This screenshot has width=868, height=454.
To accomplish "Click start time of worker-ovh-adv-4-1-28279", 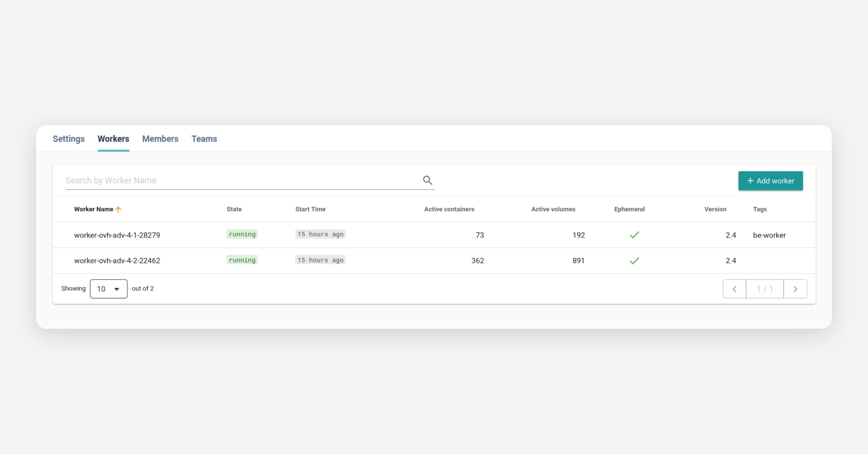I will (320, 234).
